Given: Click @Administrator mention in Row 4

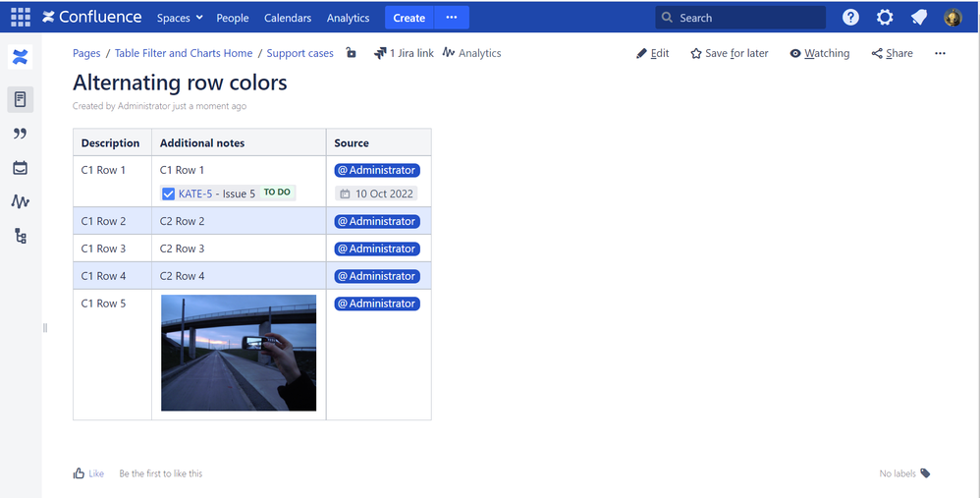Looking at the screenshot, I should tap(377, 276).
